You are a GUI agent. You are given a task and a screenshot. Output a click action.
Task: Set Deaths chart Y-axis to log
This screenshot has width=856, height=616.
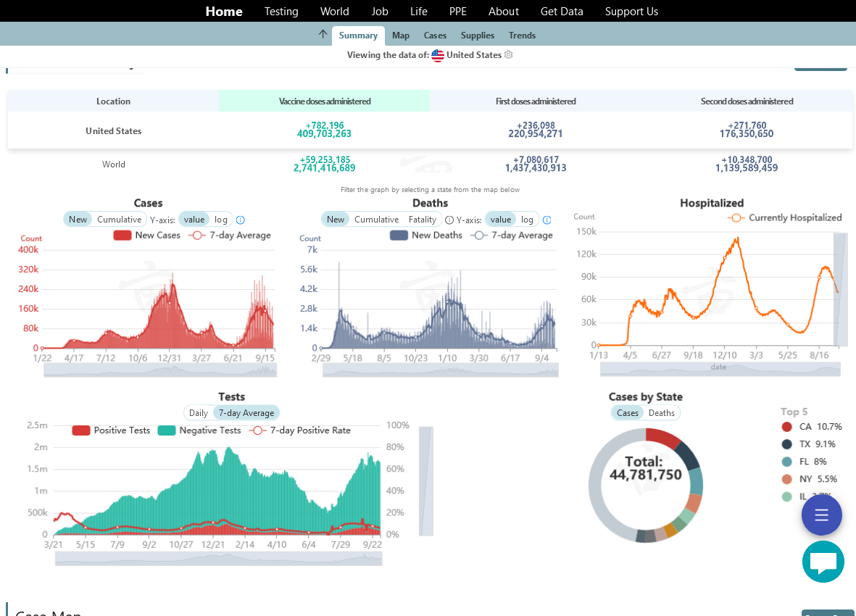[527, 220]
